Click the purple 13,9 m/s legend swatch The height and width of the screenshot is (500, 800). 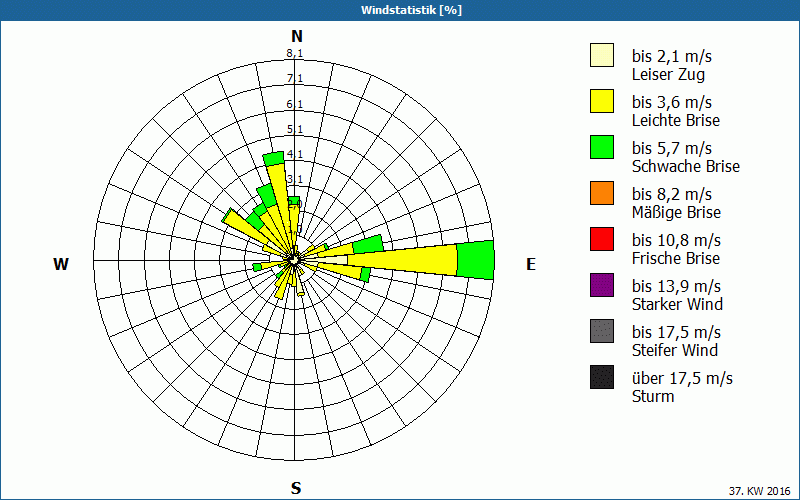point(602,285)
